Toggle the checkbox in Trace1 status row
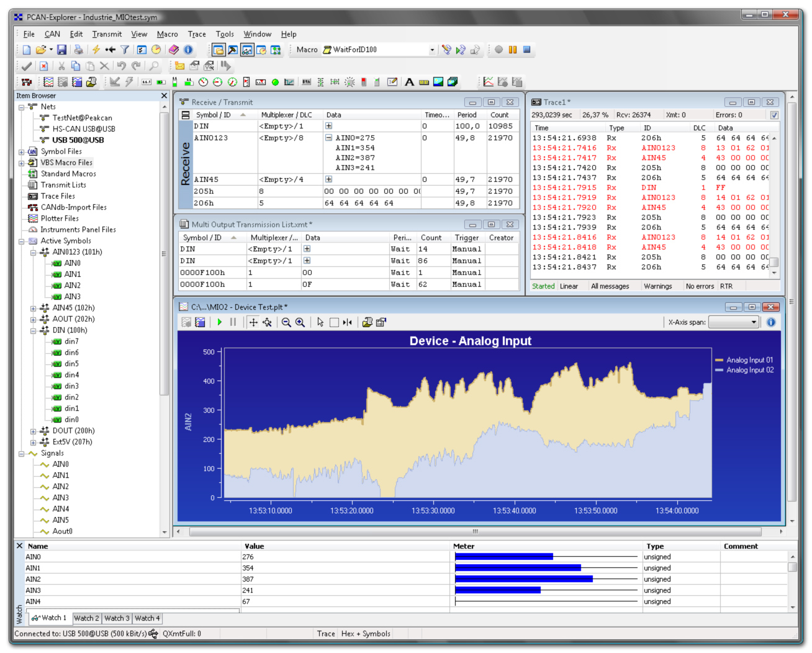 [774, 115]
